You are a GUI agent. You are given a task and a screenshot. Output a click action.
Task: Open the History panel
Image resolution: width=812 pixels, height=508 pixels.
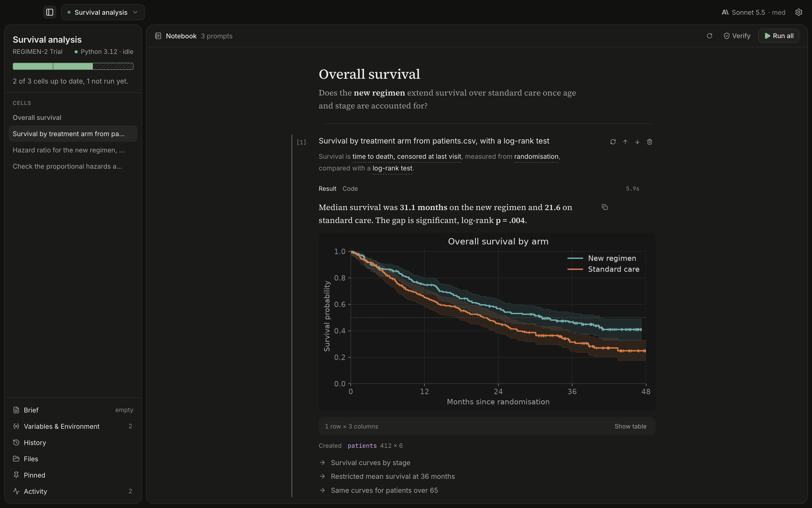[73, 442]
